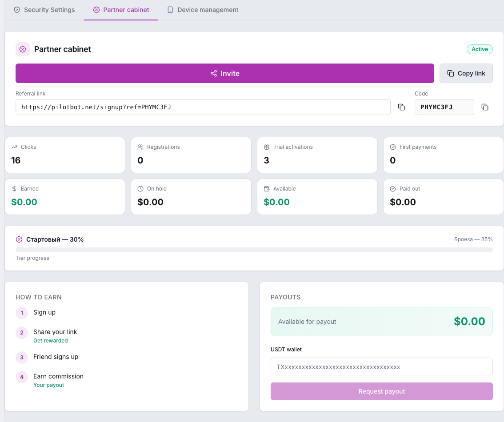Click the phone icon beside Device management
The image size is (504, 422).
click(x=170, y=10)
